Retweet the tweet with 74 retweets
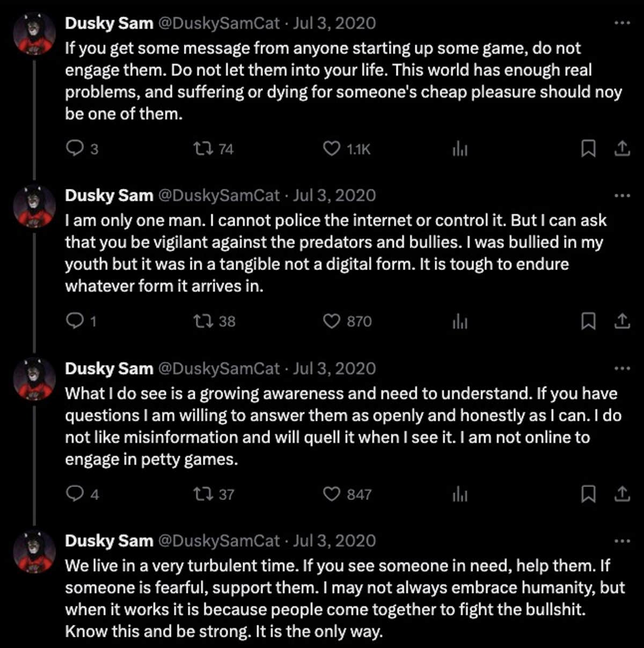 [x=203, y=148]
